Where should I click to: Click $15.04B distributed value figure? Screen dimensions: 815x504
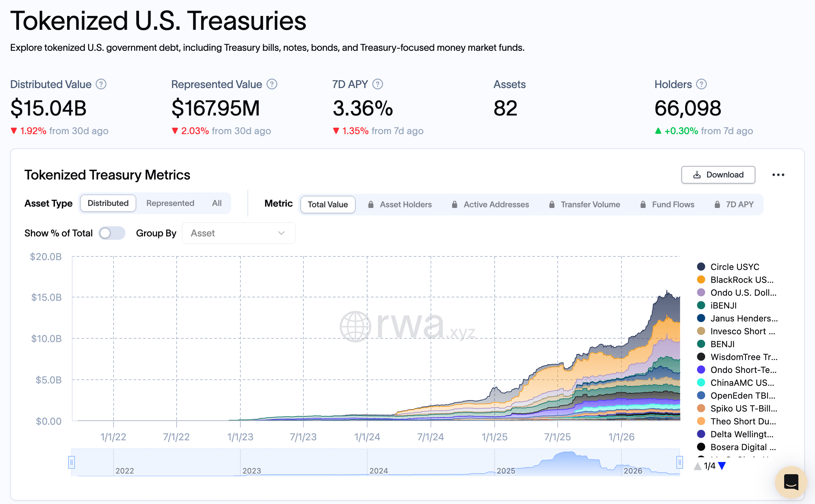(48, 108)
